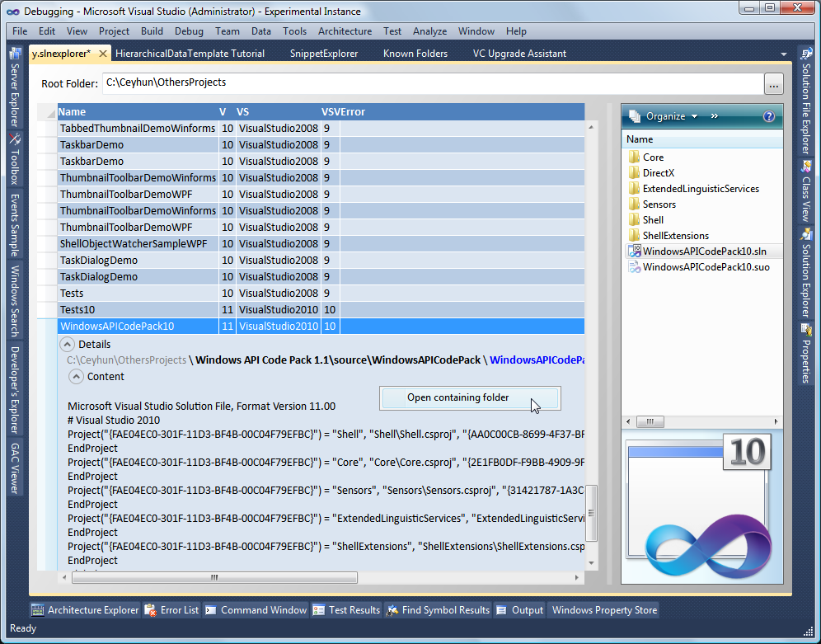Collapse the Content section
The image size is (821, 644).
[76, 377]
